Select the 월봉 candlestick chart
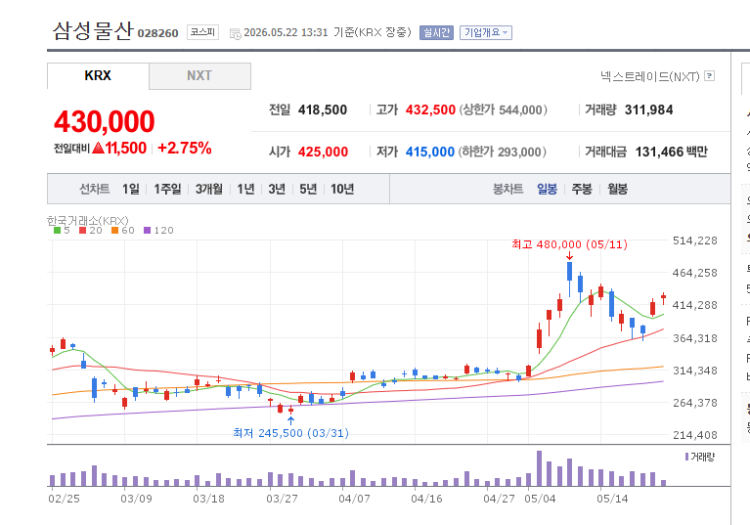This screenshot has height=525, width=750. click(x=618, y=189)
